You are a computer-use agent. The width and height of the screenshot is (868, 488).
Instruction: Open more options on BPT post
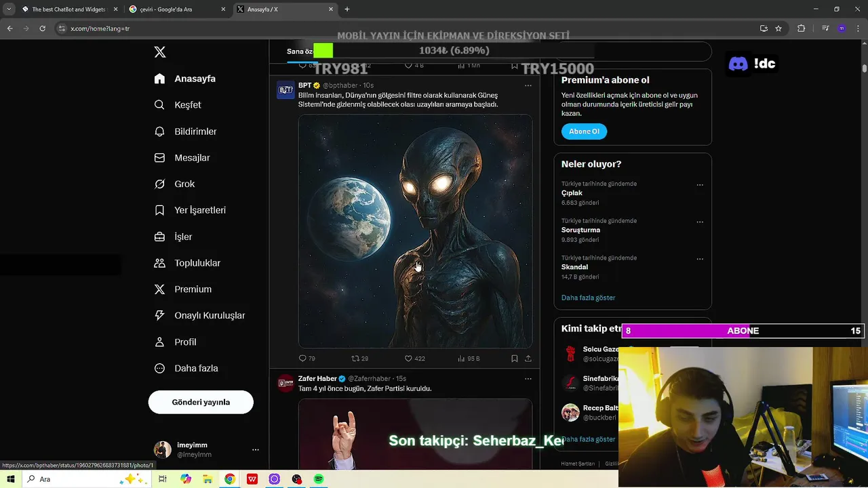pos(528,85)
